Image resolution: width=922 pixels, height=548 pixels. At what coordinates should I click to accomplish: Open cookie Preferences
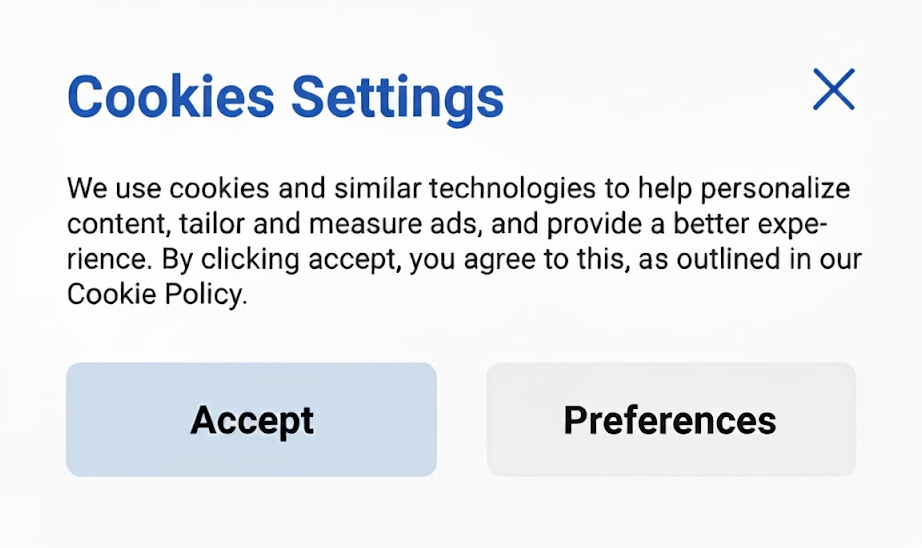click(x=670, y=420)
